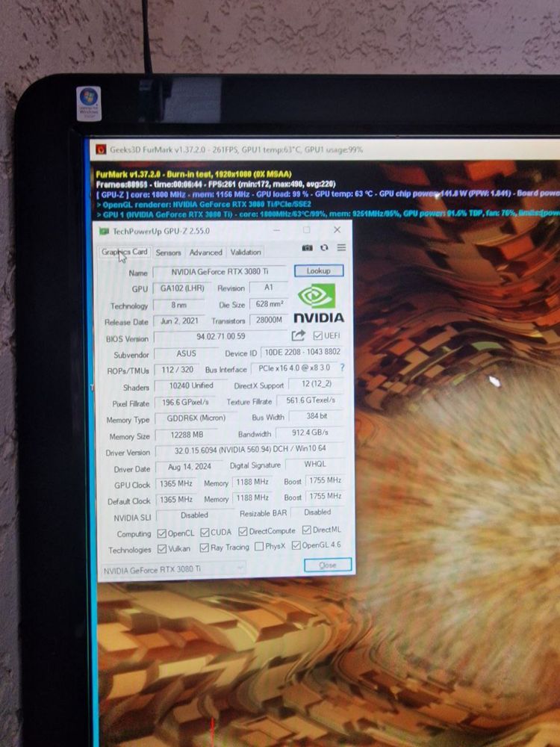Viewport: 560px width, 747px height.
Task: Close the GPU-Z window with X
Action: [x=337, y=229]
